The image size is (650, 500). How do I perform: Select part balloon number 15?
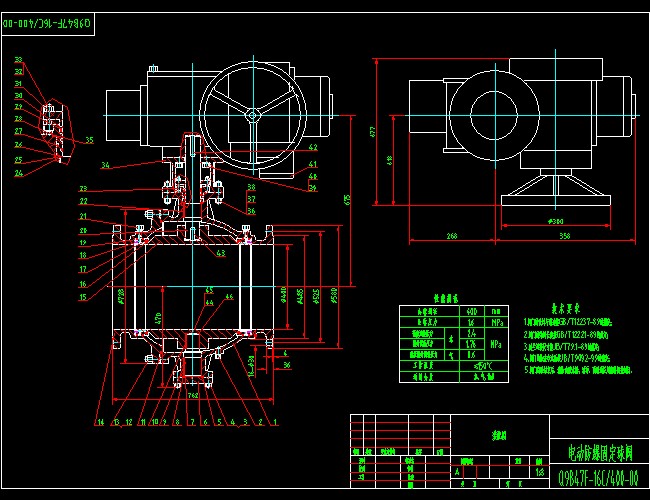[x=83, y=297]
